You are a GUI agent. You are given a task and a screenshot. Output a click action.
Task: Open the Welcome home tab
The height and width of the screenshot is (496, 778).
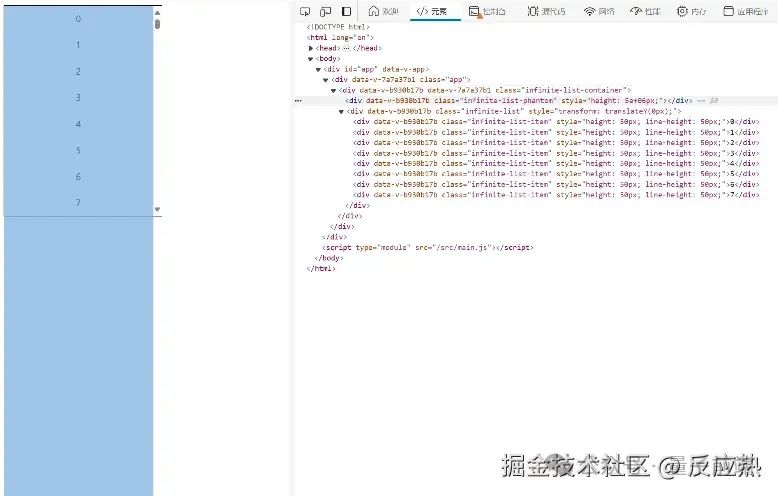384,11
